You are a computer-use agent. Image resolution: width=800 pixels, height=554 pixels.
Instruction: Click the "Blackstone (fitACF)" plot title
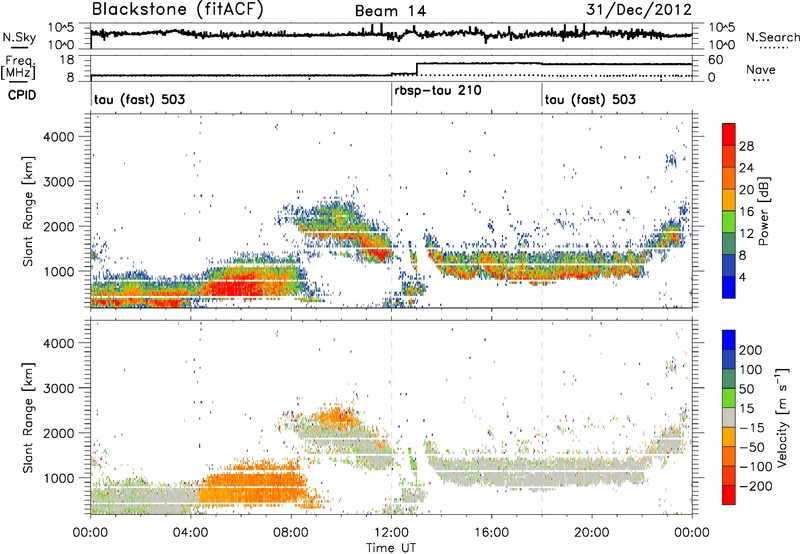pos(178,9)
